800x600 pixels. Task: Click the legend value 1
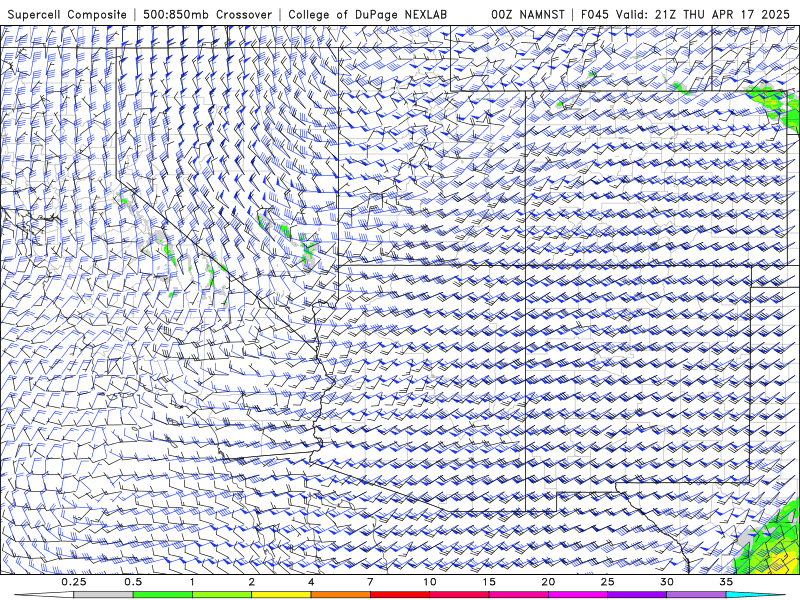192,582
